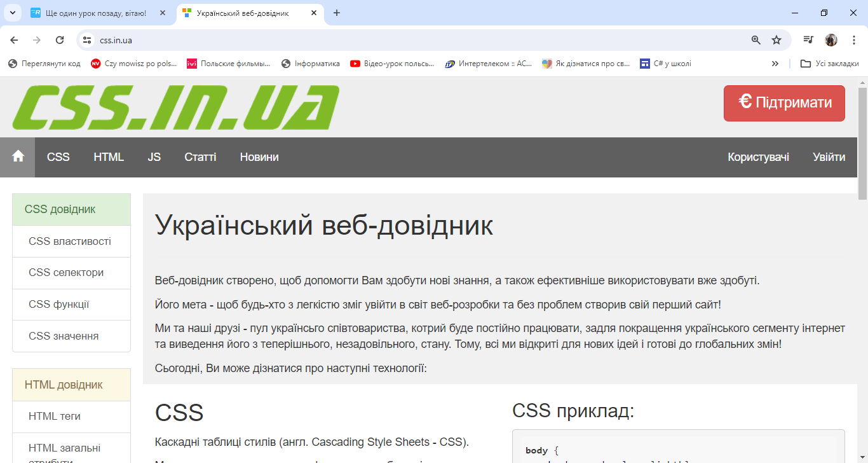Open 'Відео-урок польсь...' YouTube bookmark
868x463 pixels.
click(x=393, y=64)
